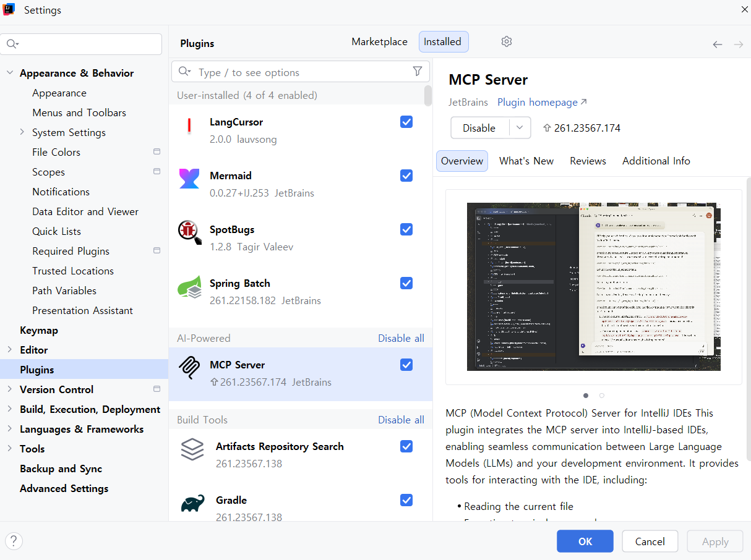Screen dimensions: 751x560
Task: Focus the plugin search input field
Action: 301,72
